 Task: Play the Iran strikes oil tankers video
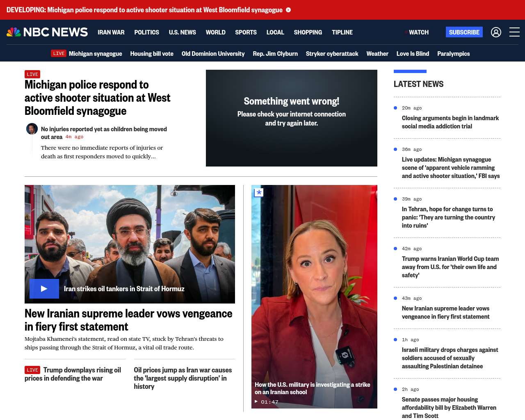coord(44,289)
